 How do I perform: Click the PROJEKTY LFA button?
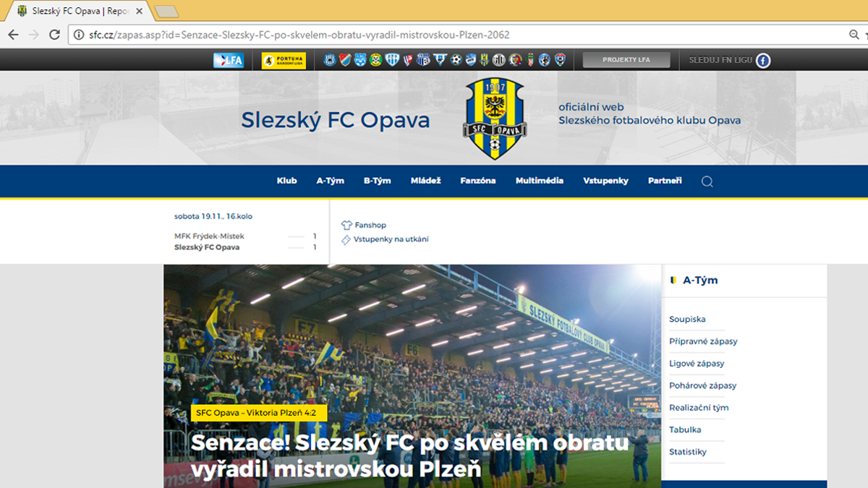pos(626,61)
